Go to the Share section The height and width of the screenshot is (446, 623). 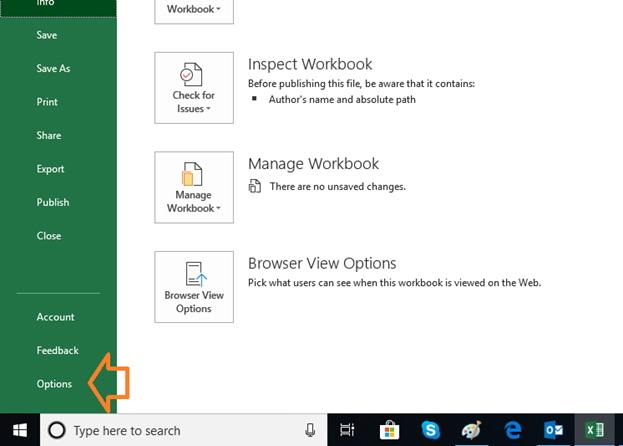pyautogui.click(x=49, y=135)
